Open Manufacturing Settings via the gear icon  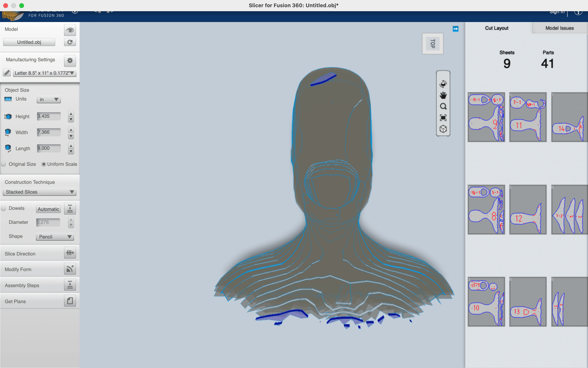coord(70,60)
